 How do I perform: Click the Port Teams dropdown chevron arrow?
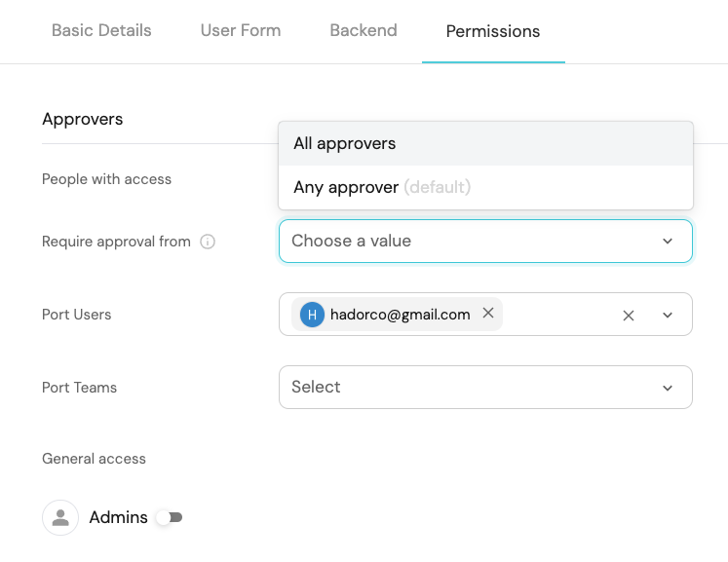click(668, 388)
